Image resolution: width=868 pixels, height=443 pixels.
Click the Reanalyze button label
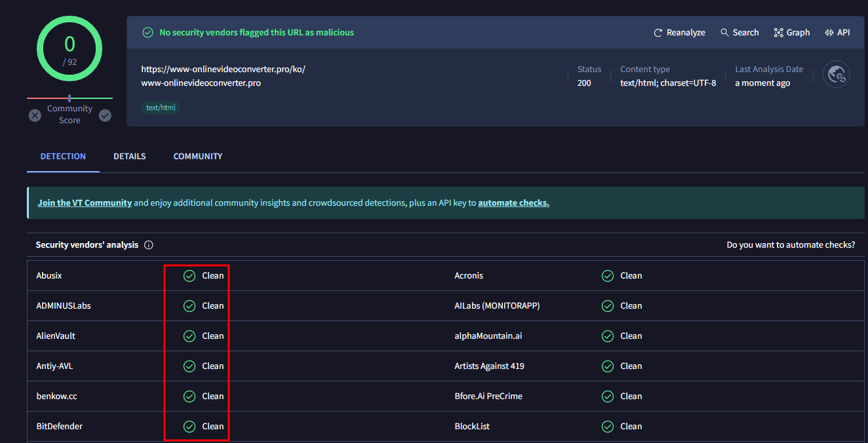pyautogui.click(x=686, y=33)
